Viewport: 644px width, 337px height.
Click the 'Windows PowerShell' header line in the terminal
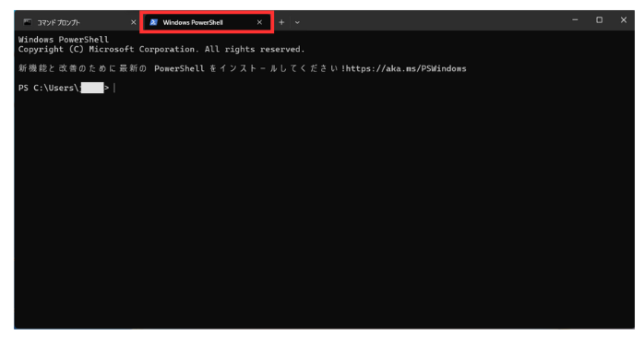[64, 40]
